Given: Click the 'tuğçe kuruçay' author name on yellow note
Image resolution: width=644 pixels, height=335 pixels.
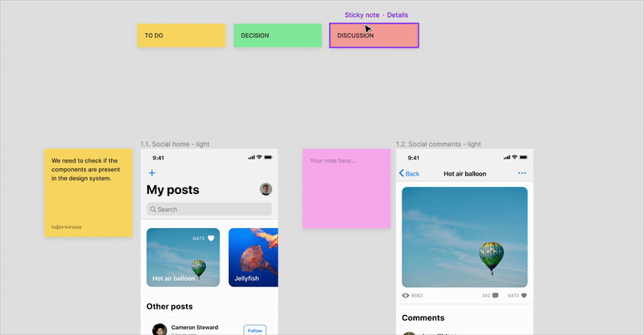Looking at the screenshot, I should tap(67, 227).
